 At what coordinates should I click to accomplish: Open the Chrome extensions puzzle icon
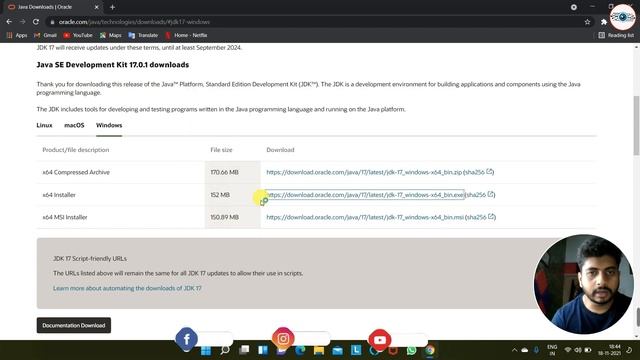tap(604, 22)
